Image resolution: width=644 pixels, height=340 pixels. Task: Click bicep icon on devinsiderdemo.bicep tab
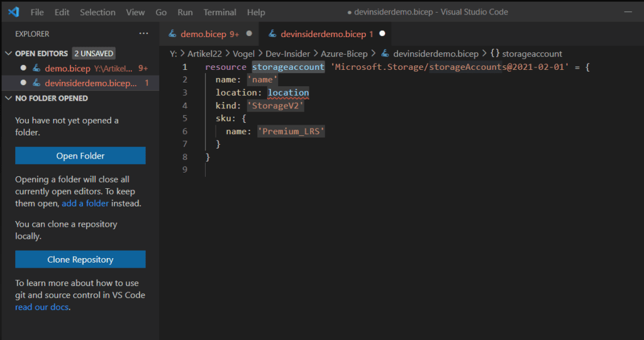pos(272,34)
